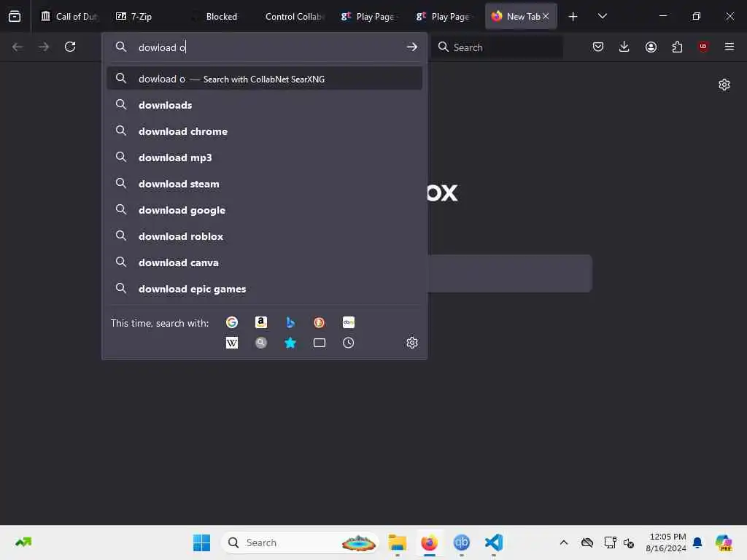Open a new tab with plus button
The image size is (747, 560).
tap(573, 17)
